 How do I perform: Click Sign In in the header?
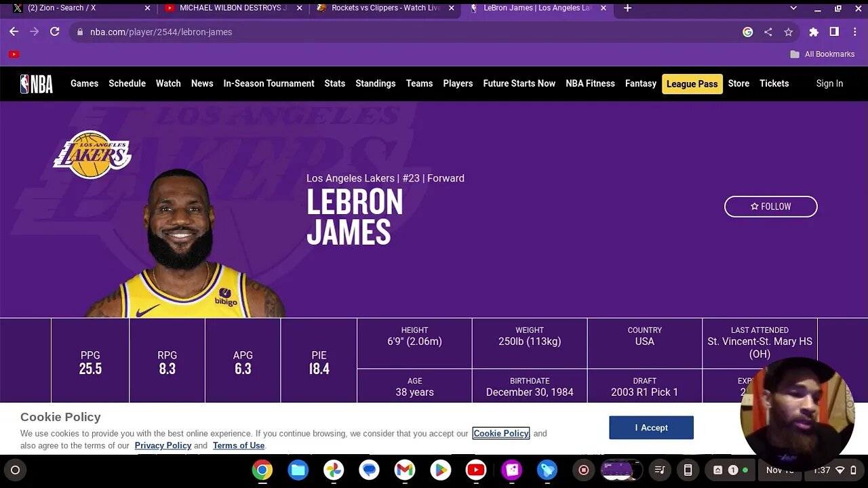click(829, 83)
